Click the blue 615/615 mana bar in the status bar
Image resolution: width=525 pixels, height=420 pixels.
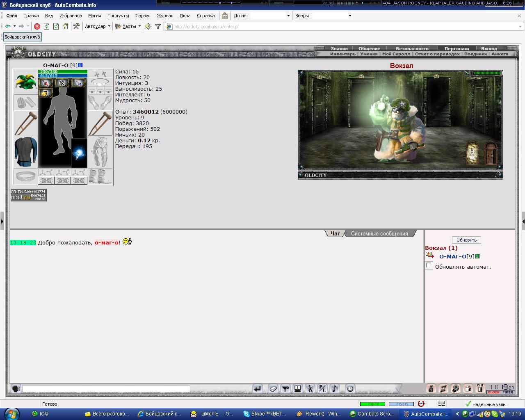click(x=401, y=404)
